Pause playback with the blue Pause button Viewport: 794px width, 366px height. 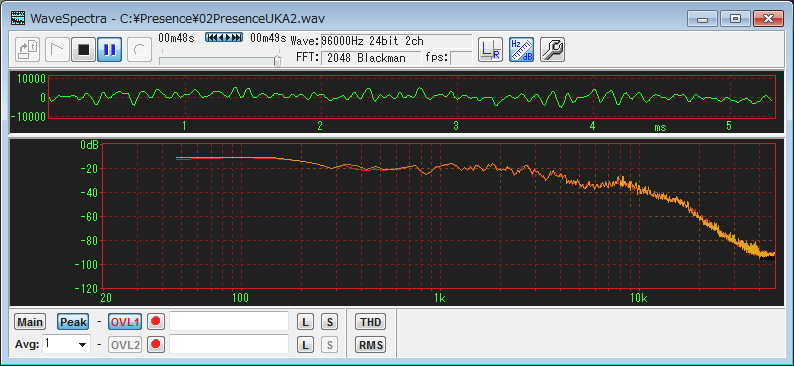109,50
